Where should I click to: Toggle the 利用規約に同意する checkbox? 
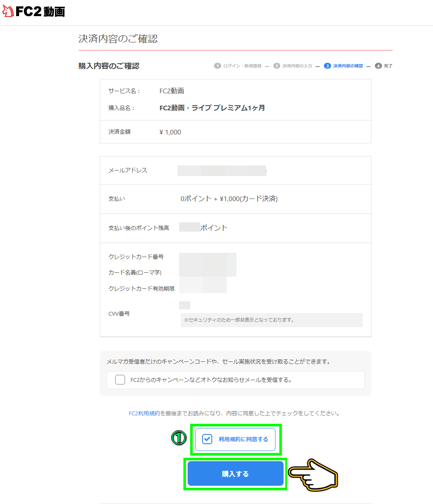coord(207,439)
